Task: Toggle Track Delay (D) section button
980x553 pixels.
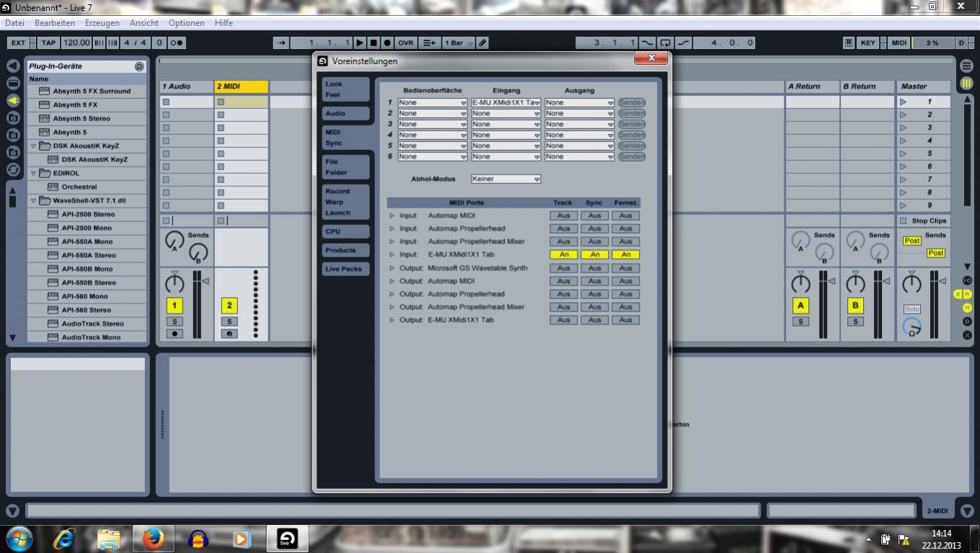Action: point(967,322)
